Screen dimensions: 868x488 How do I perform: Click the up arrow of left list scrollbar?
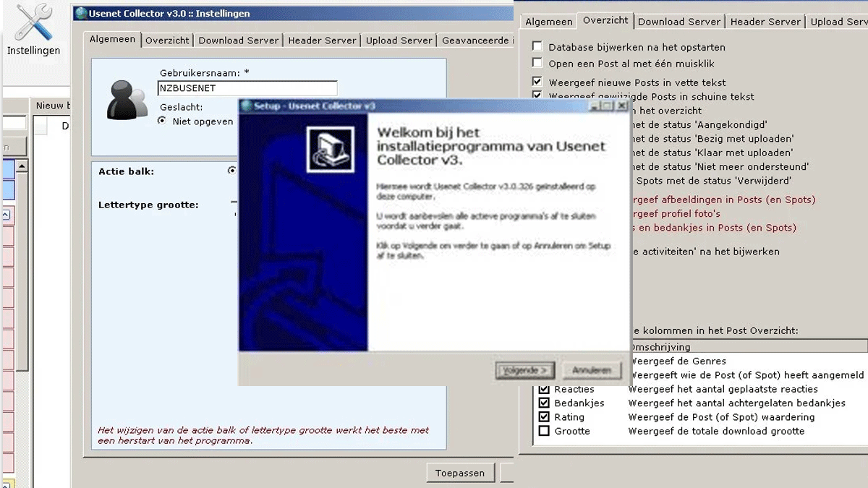22,166
